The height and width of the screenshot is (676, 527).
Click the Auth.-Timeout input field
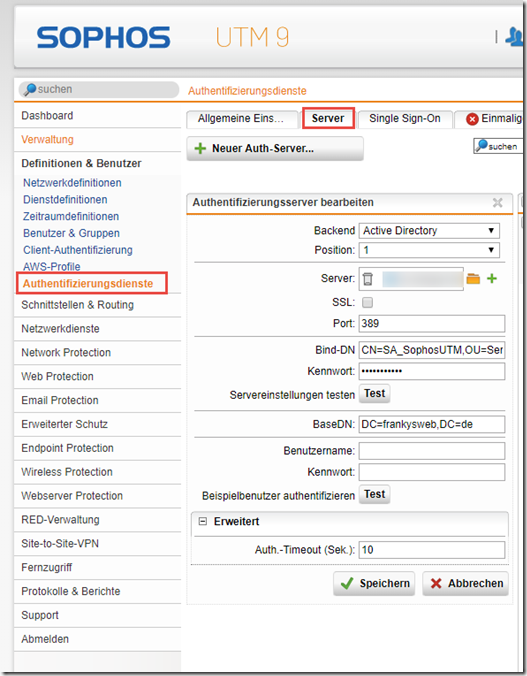click(432, 550)
